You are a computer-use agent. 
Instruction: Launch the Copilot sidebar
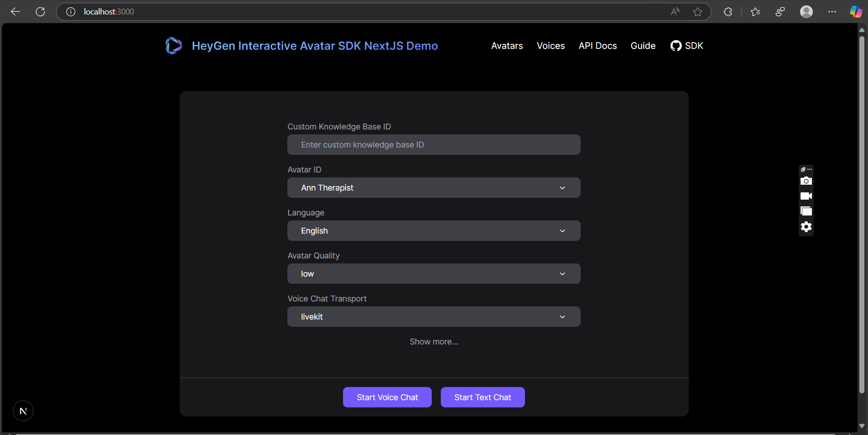(x=856, y=12)
